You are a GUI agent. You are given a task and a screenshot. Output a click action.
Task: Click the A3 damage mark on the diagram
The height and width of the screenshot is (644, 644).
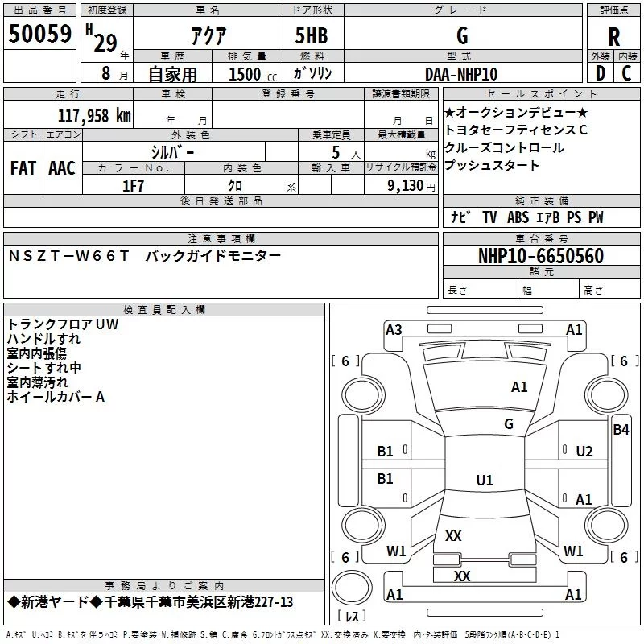pos(394,329)
